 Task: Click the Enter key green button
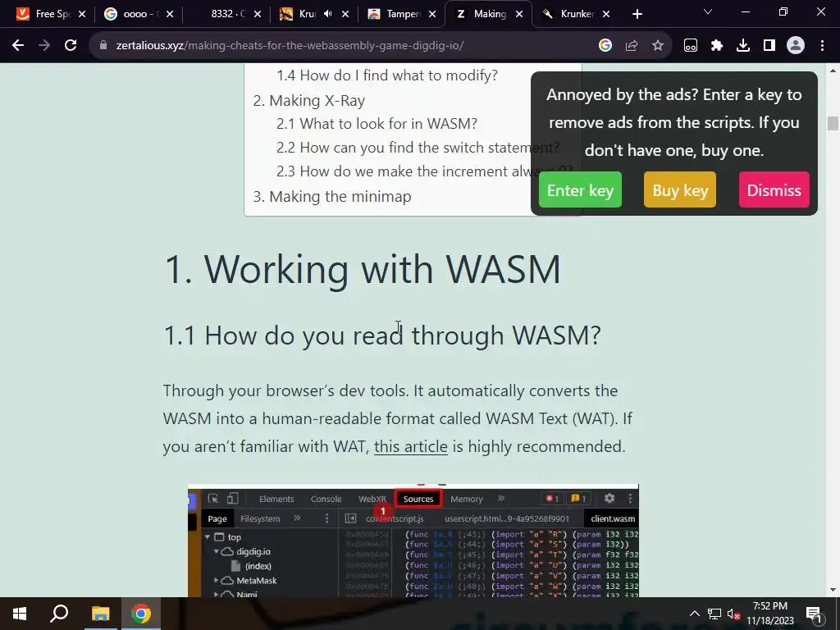580,189
